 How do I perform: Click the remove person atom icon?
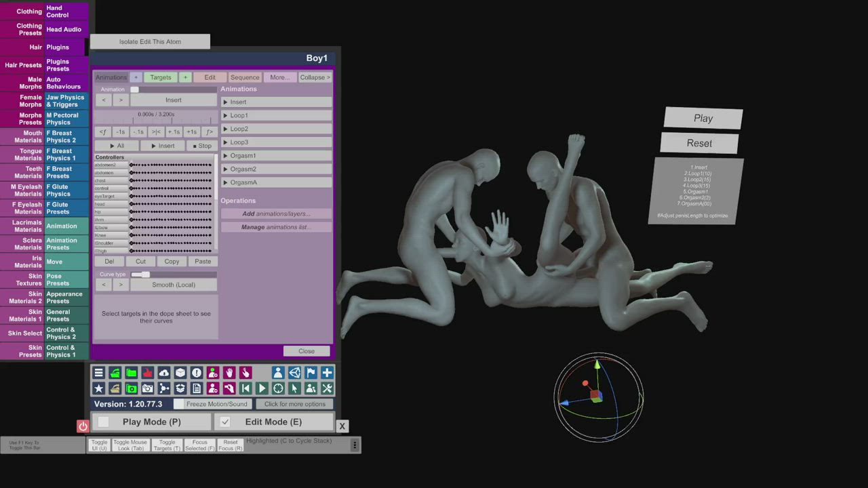213,388
